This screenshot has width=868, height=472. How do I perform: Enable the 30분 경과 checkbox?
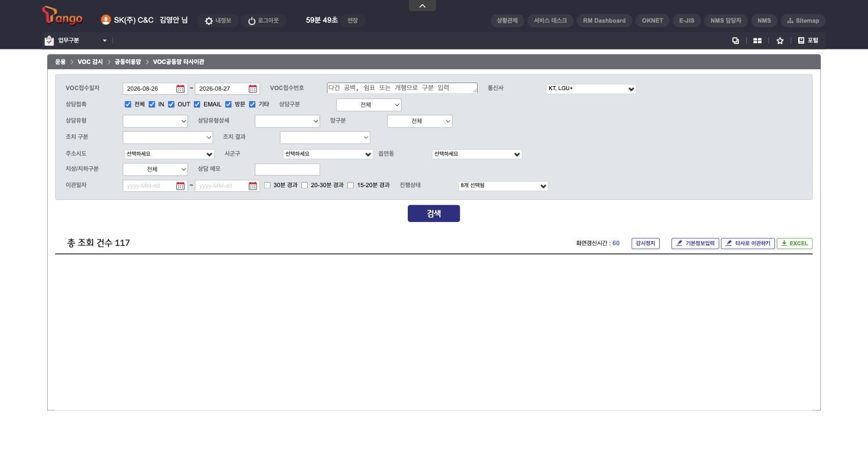268,185
